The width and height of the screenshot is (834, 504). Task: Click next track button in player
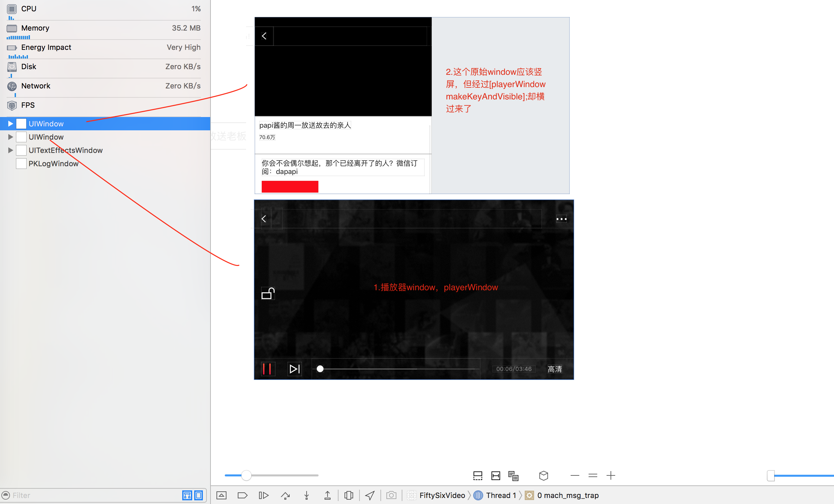pos(295,369)
